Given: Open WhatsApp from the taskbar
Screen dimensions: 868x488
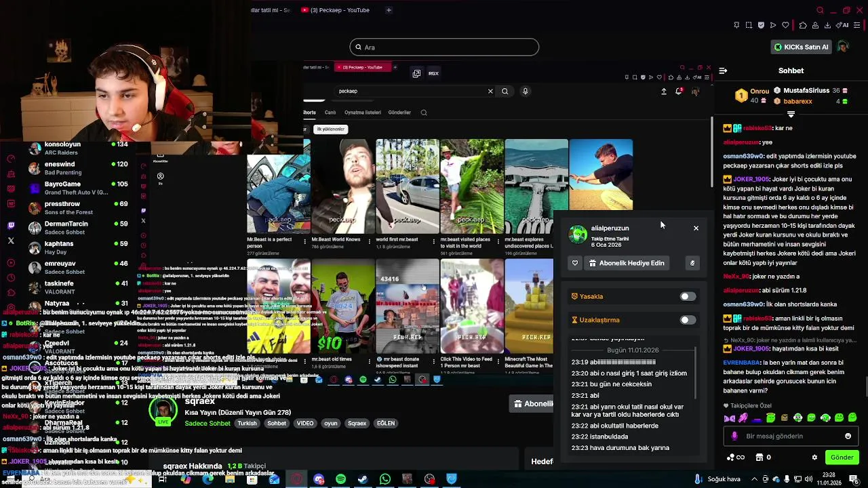Looking at the screenshot, I should pyautogui.click(x=384, y=479).
